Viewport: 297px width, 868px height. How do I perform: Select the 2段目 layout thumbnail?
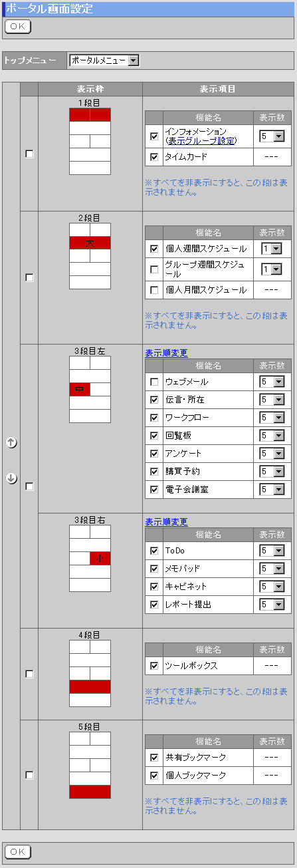pyautogui.click(x=90, y=256)
